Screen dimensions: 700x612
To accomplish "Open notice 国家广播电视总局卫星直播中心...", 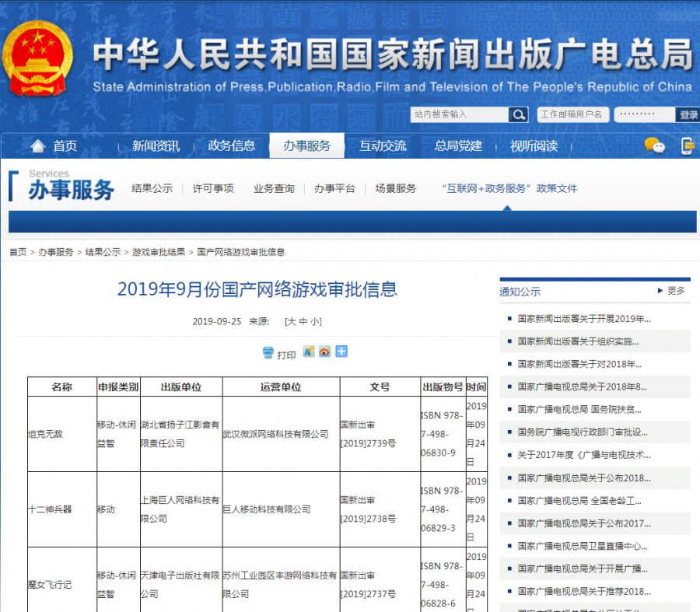I will pyautogui.click(x=583, y=546).
